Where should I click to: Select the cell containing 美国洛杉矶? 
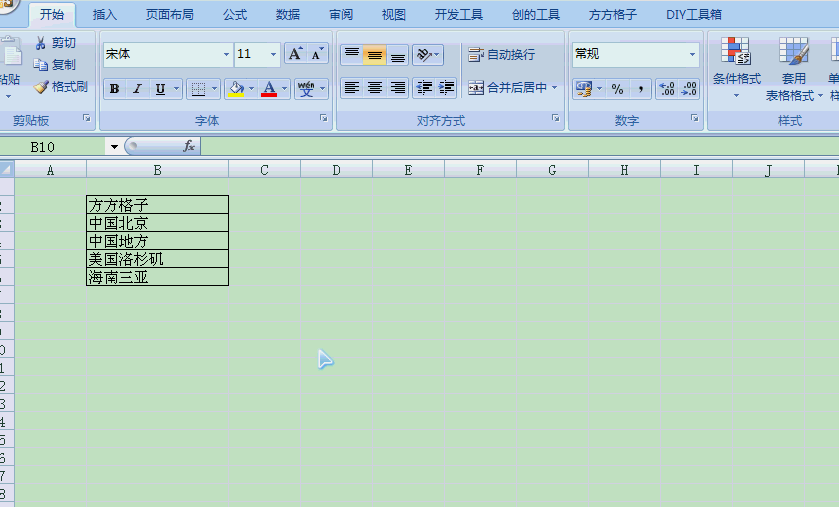coord(157,259)
